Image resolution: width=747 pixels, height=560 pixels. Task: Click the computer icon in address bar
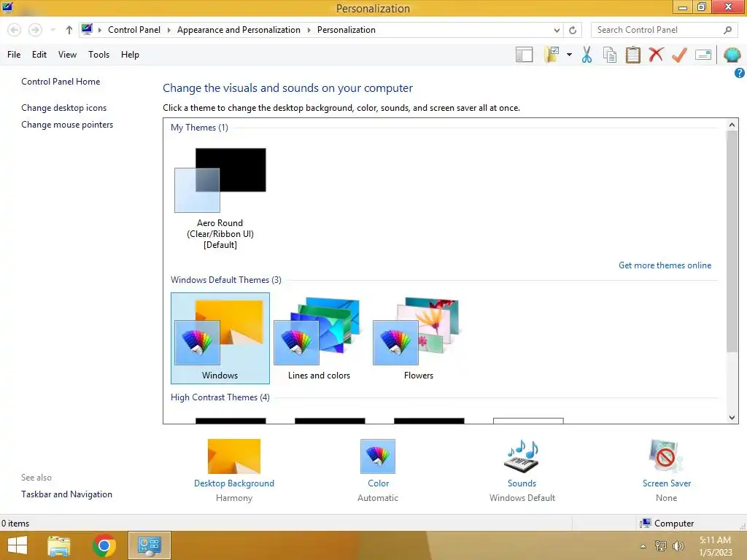(x=87, y=29)
